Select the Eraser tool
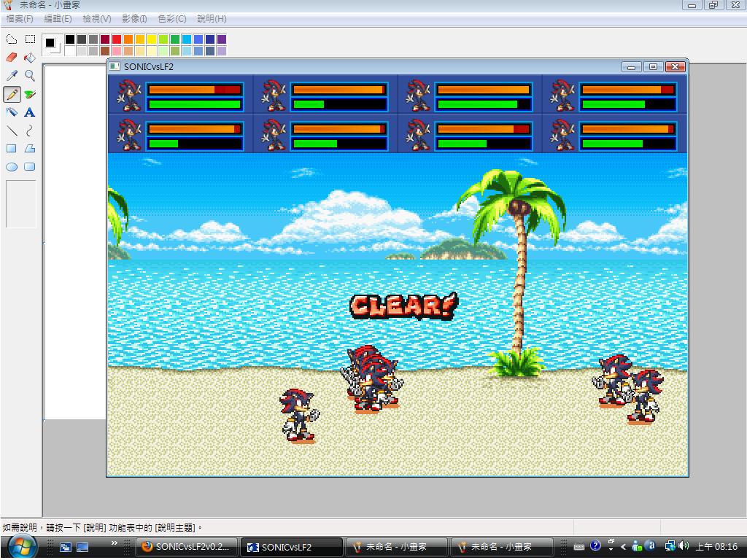 (12, 58)
